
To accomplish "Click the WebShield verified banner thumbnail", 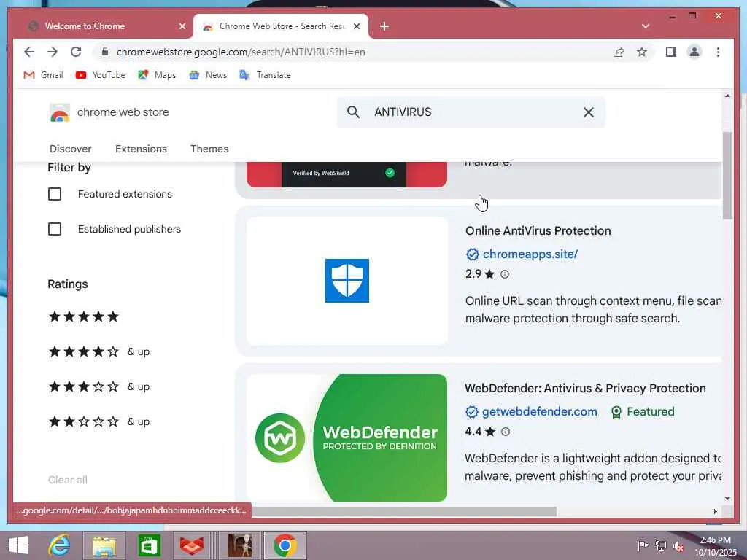I will point(347,174).
